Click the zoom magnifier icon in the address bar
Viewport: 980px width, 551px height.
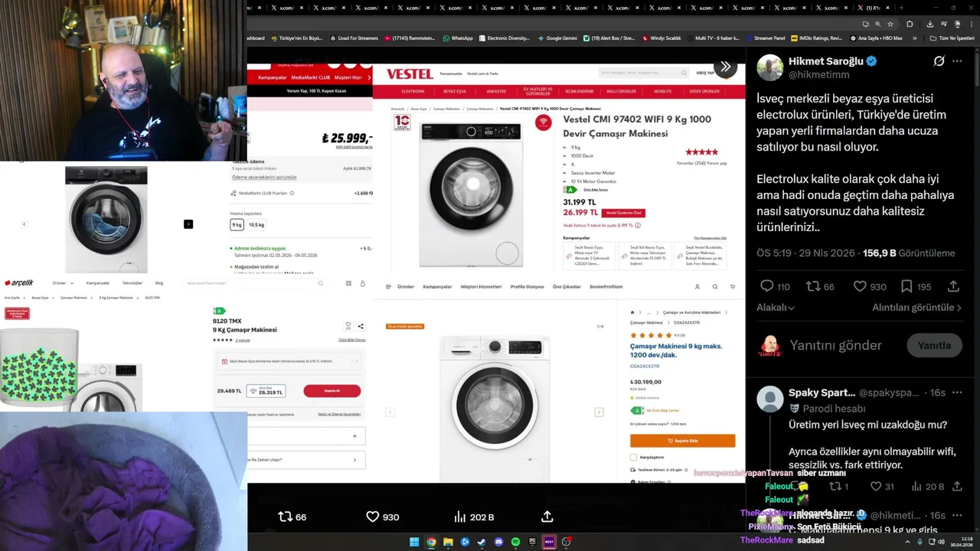pos(877,24)
